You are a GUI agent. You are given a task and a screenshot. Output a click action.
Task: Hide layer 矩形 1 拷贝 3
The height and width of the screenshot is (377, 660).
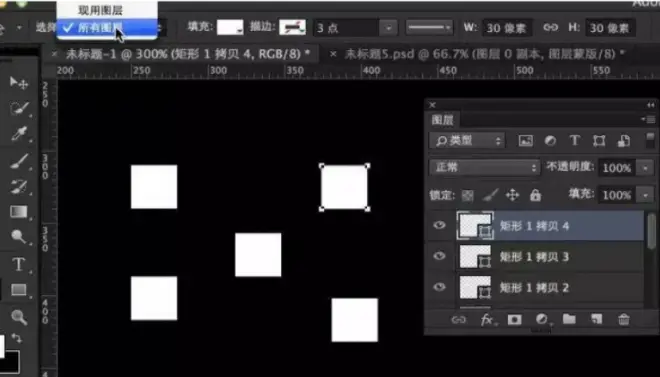tap(439, 256)
